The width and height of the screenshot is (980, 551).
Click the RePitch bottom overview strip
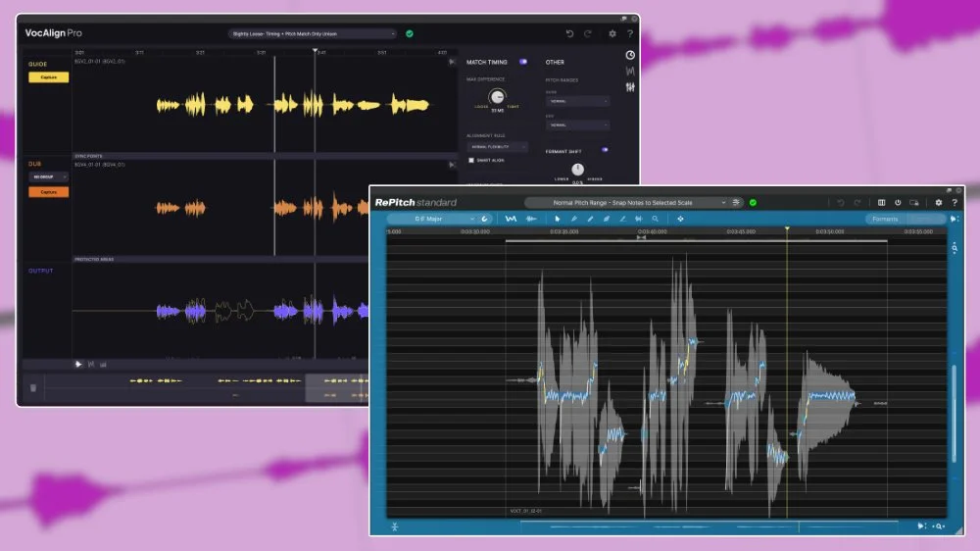tap(710, 526)
